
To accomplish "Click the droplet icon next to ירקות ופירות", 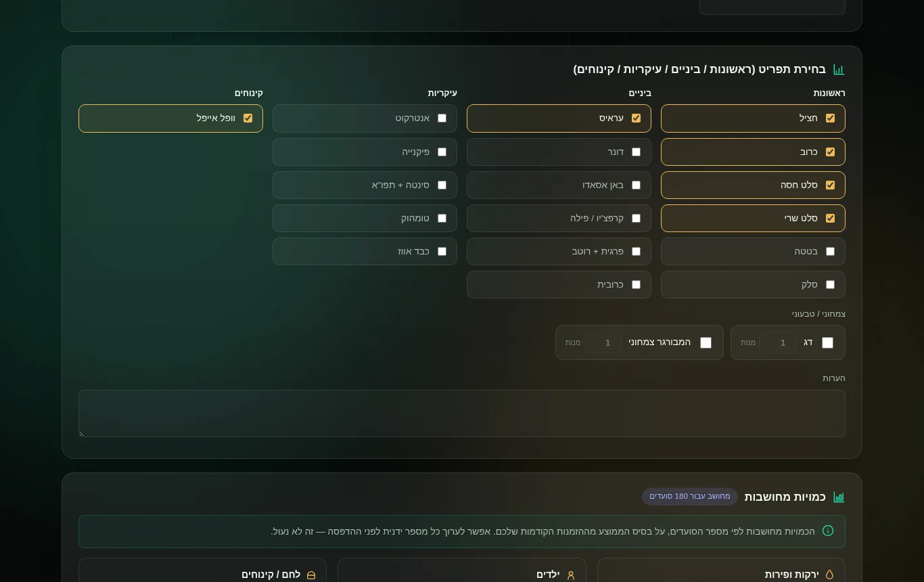I will coord(830,575).
